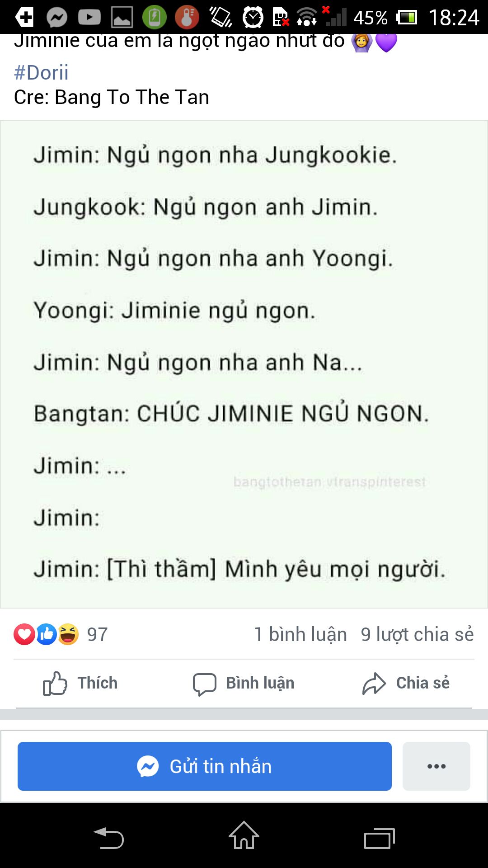Open the three-dots more options button
This screenshot has height=868, width=488.
click(x=436, y=766)
